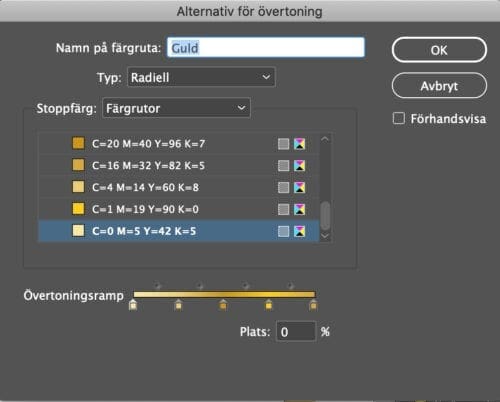The image size is (500, 402).
Task: Enable the Förhandsvisa checkbox
Action: tap(399, 118)
